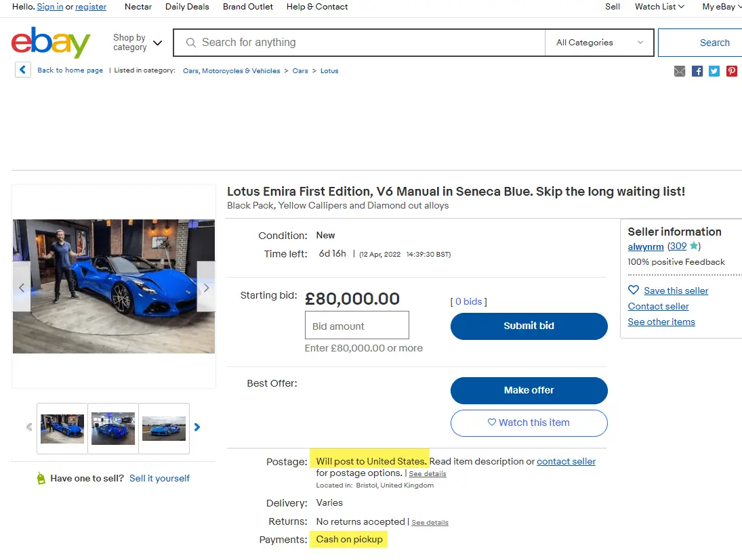Image resolution: width=742 pixels, height=560 pixels.
Task: Click Save this seller link
Action: tap(676, 290)
